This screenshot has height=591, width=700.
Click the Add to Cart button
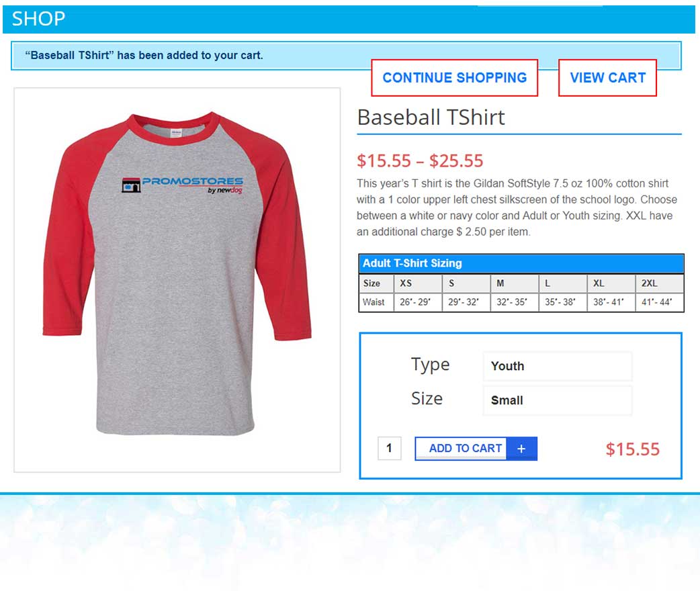[476, 449]
